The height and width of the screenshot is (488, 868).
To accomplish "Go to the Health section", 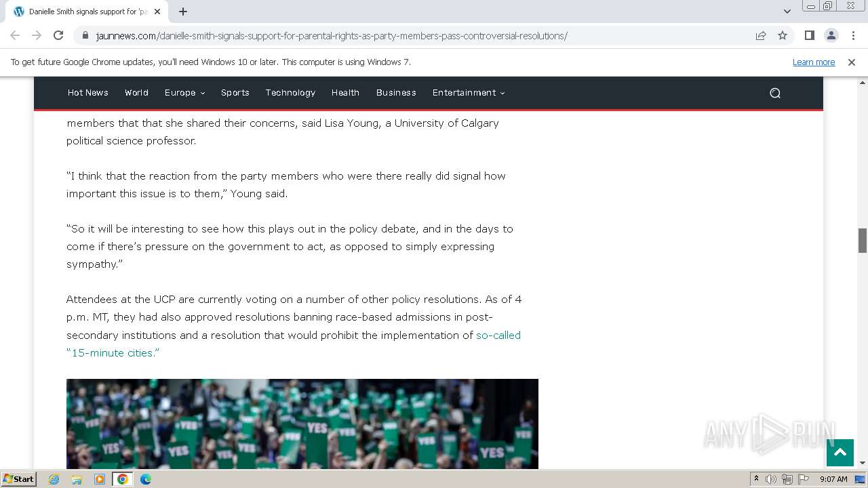I will [345, 92].
